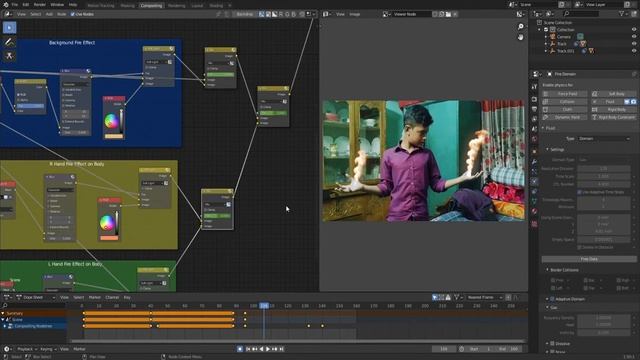Toggle the Dissolve checkbox in Gas settings
This screenshot has height=360, width=640.
click(552, 344)
